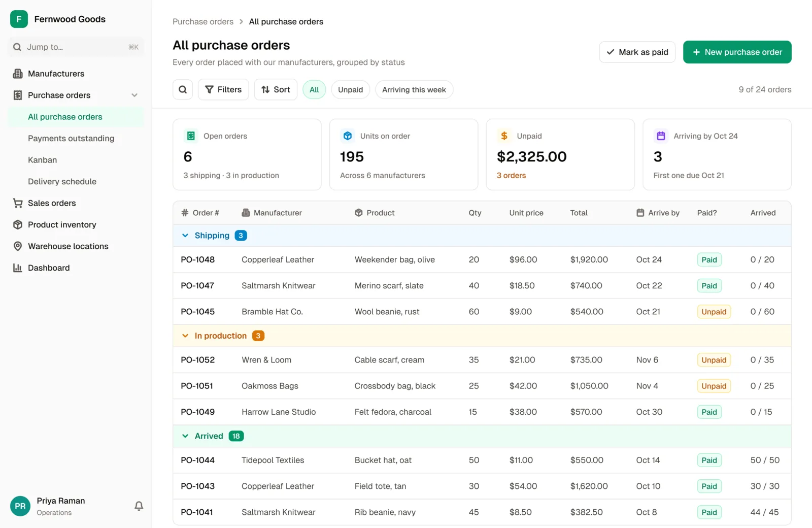Click the Units on order cube icon

348,136
